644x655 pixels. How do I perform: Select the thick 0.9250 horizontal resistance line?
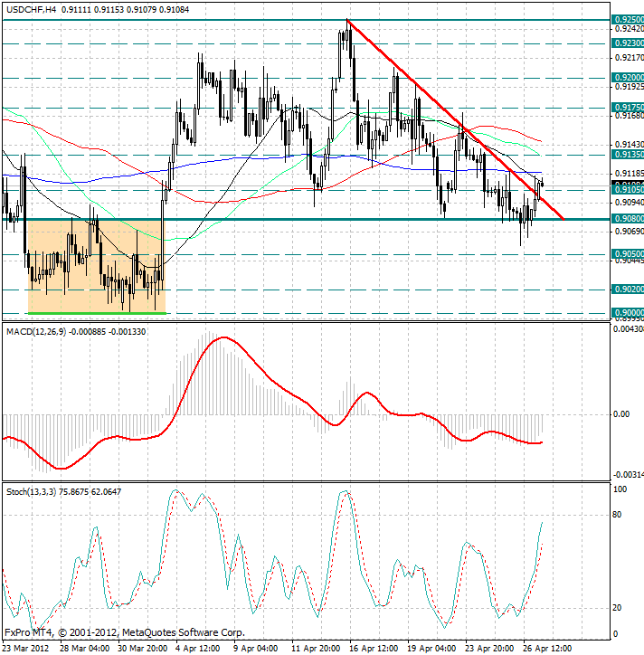pos(306,20)
